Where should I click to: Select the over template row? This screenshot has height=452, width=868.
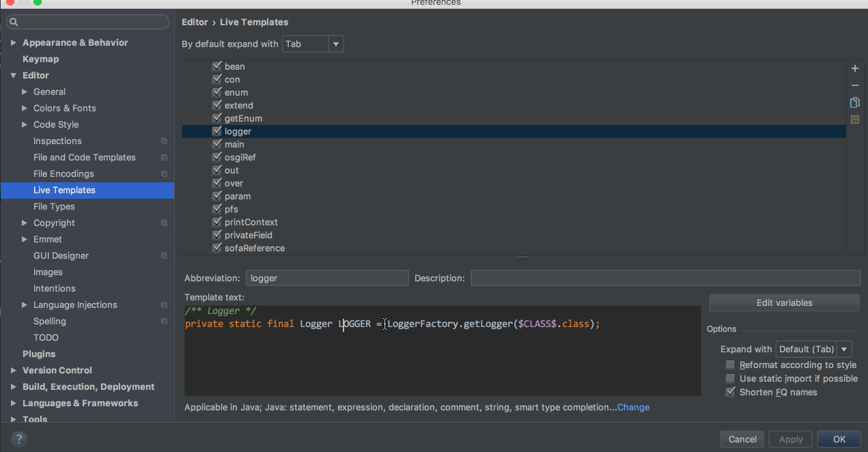tap(514, 183)
